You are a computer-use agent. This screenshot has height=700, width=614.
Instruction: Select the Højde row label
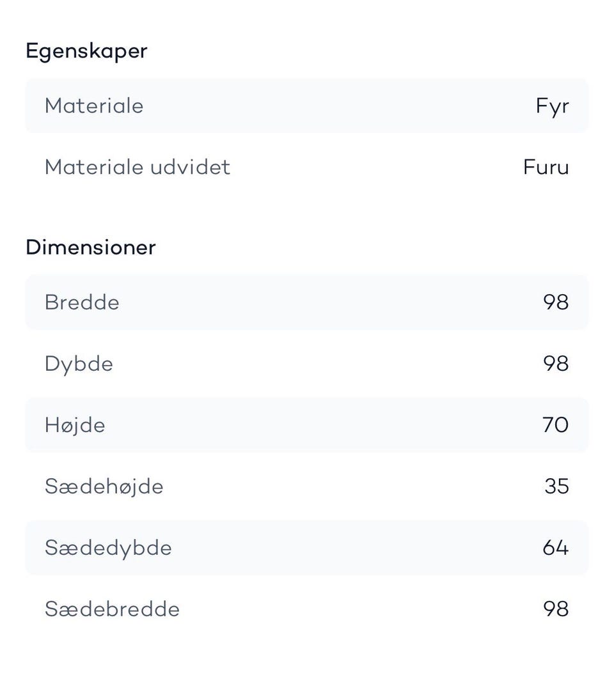(75, 426)
